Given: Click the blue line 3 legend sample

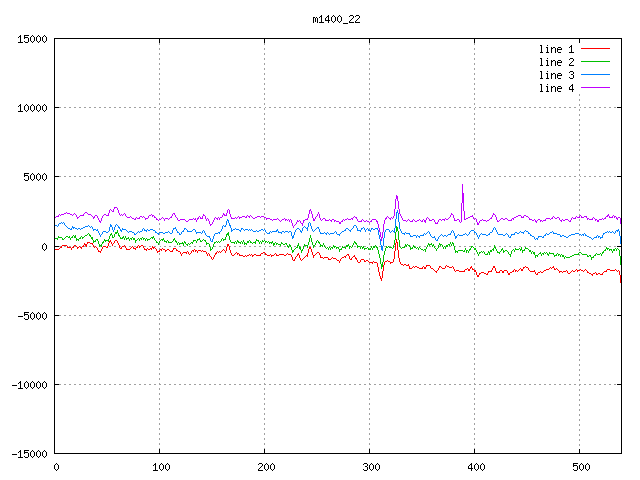Looking at the screenshot, I should pyautogui.click(x=595, y=75).
